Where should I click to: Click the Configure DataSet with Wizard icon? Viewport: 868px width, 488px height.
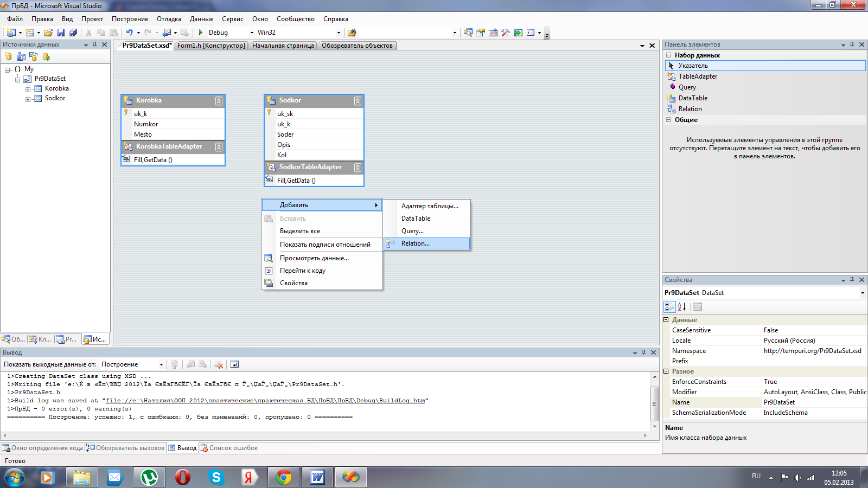click(34, 56)
